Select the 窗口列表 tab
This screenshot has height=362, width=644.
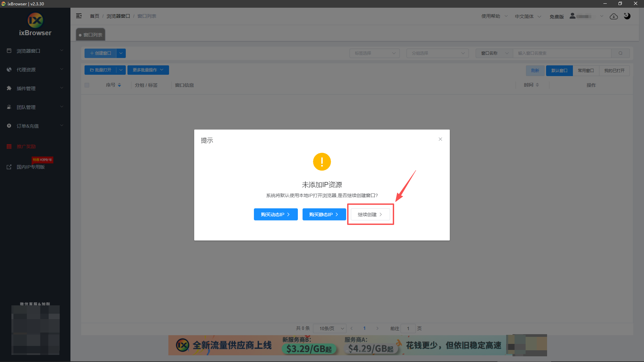(91, 35)
